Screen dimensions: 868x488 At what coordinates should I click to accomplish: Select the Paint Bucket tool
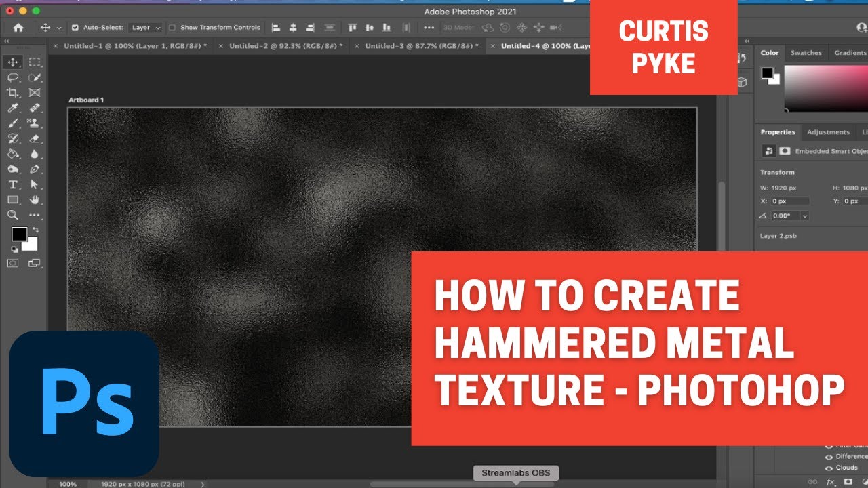tap(14, 152)
